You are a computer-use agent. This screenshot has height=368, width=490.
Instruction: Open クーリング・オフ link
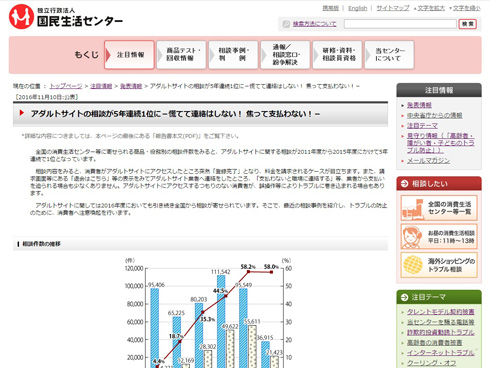tap(431, 363)
